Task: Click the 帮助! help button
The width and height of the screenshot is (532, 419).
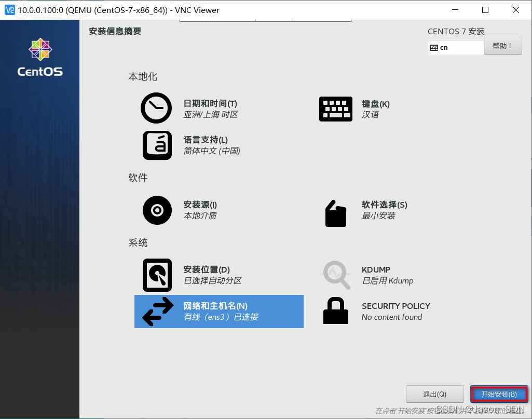Action: (502, 46)
